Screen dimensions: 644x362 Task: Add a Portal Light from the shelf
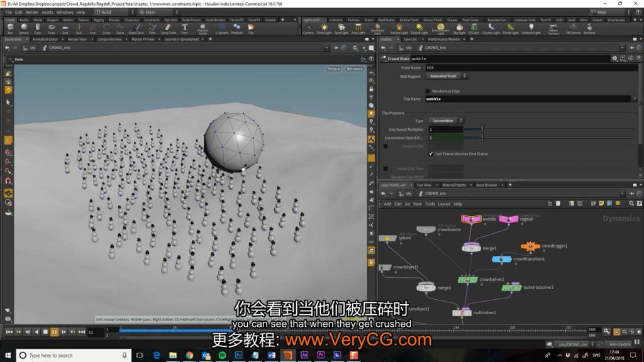click(511, 29)
